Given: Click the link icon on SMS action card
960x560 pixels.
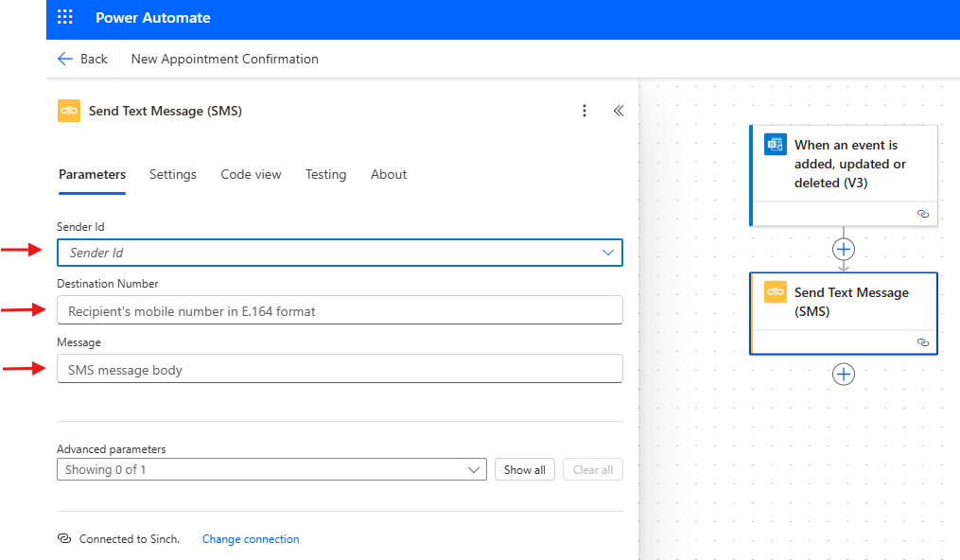Looking at the screenshot, I should (923, 342).
